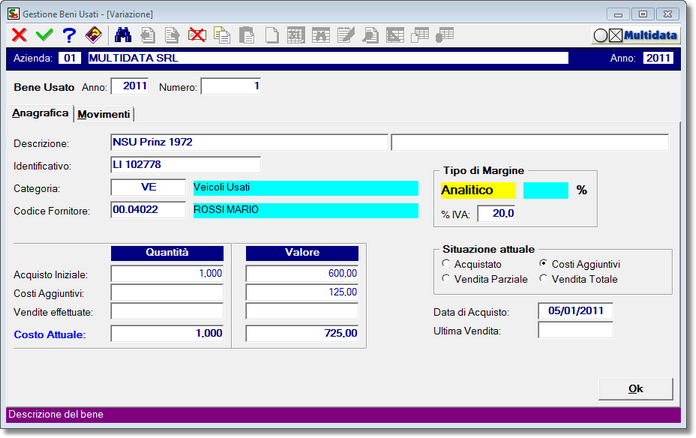
Task: Click the Categoria code field VE
Action: (148, 187)
